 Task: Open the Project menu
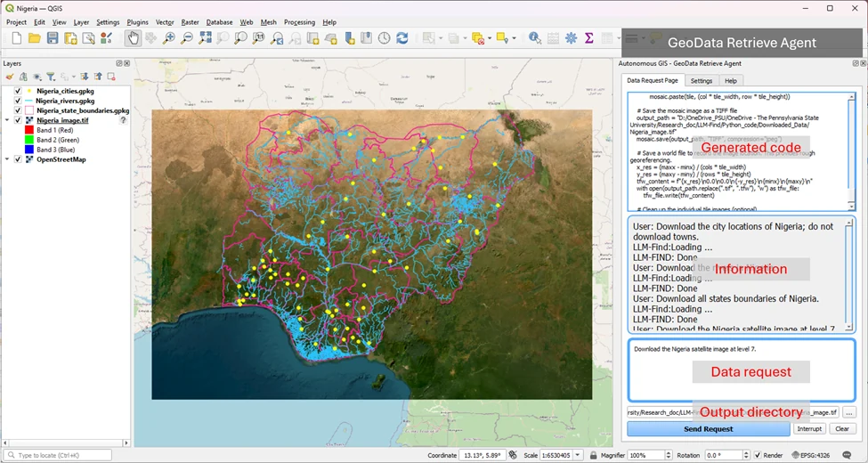(x=17, y=22)
